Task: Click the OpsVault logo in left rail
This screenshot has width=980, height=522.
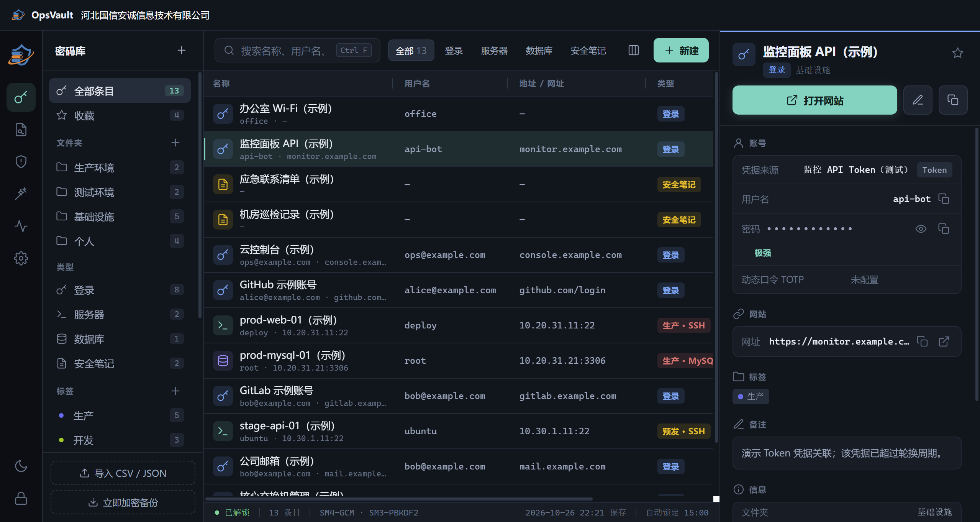Action: pos(21,54)
